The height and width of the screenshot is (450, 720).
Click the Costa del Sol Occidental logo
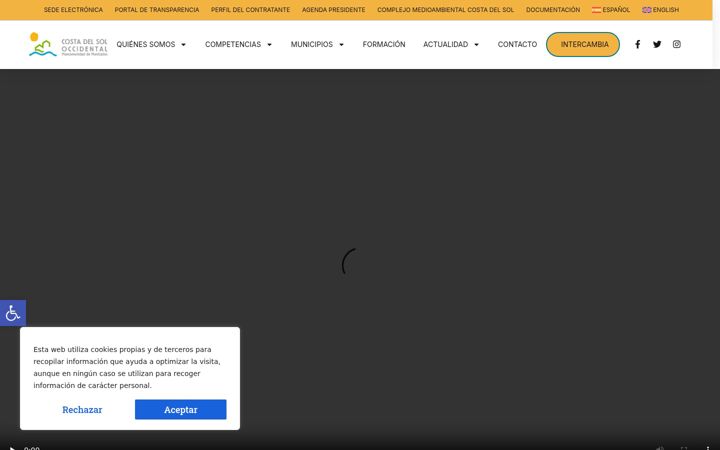point(68,44)
